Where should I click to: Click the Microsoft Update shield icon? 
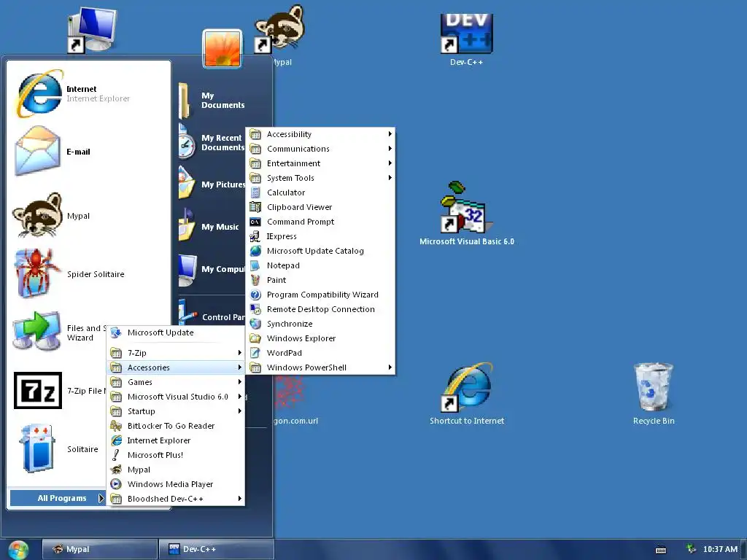point(116,332)
